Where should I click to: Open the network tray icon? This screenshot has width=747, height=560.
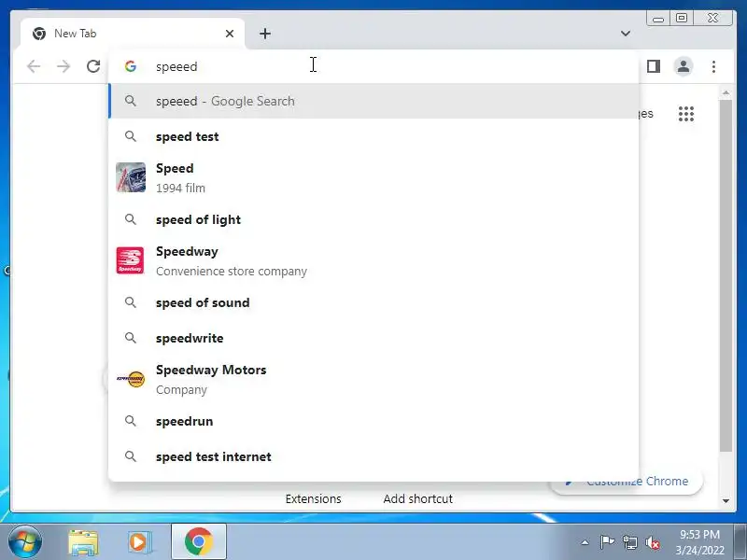pos(629,542)
